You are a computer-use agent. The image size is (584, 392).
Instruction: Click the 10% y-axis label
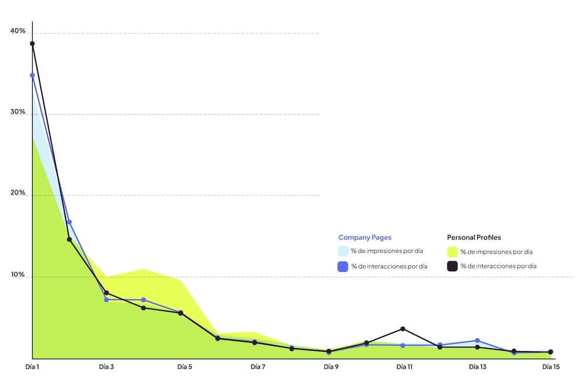pyautogui.click(x=18, y=275)
